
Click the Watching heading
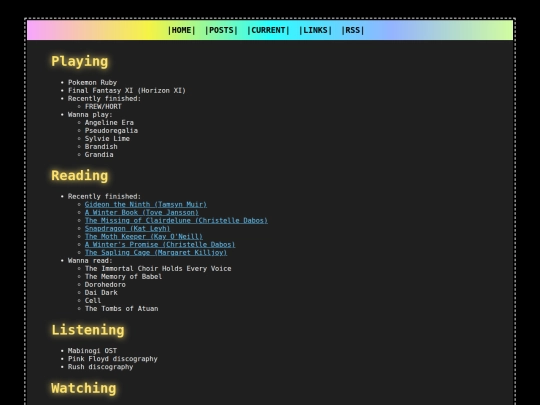84,388
